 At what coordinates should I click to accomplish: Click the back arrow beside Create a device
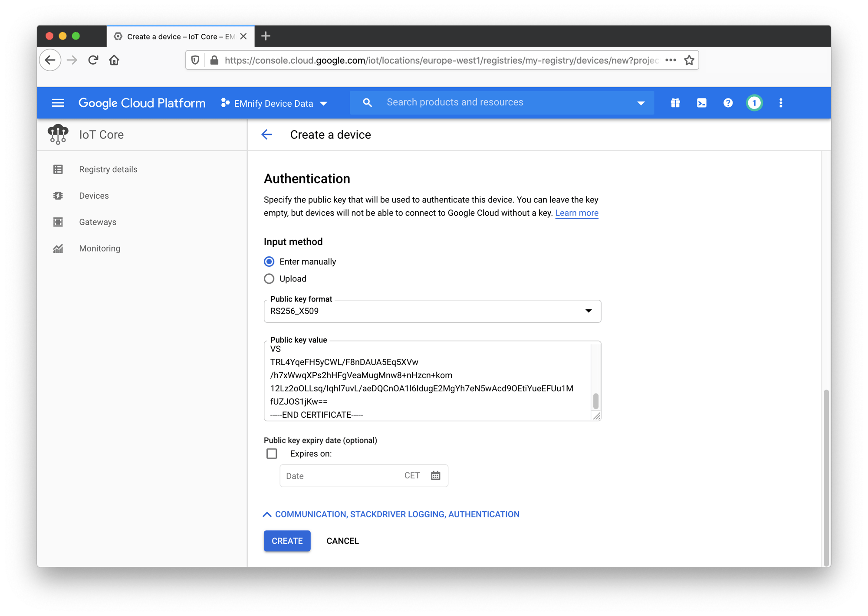[x=266, y=134]
